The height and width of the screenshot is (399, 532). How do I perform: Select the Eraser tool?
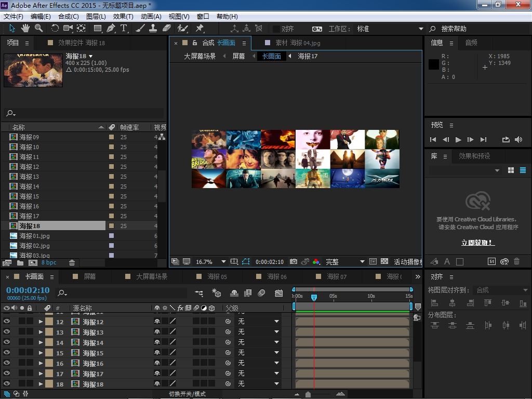[x=166, y=29]
